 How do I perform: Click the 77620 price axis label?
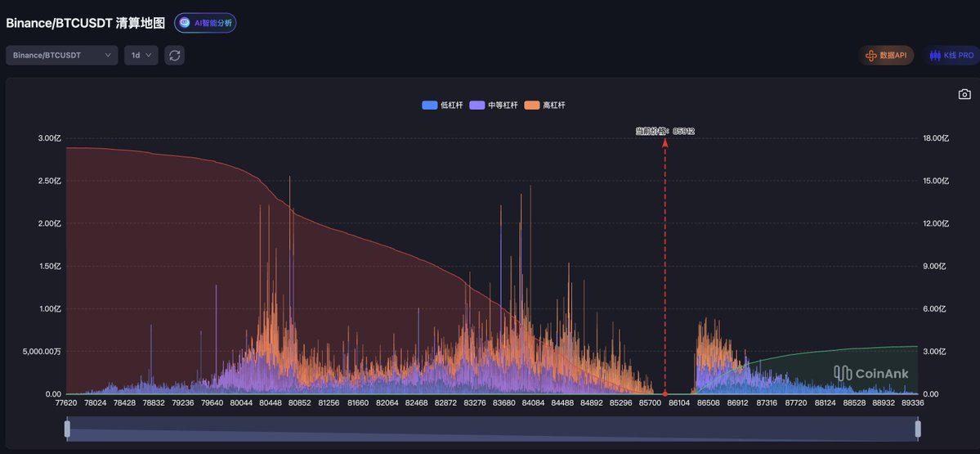tap(66, 403)
